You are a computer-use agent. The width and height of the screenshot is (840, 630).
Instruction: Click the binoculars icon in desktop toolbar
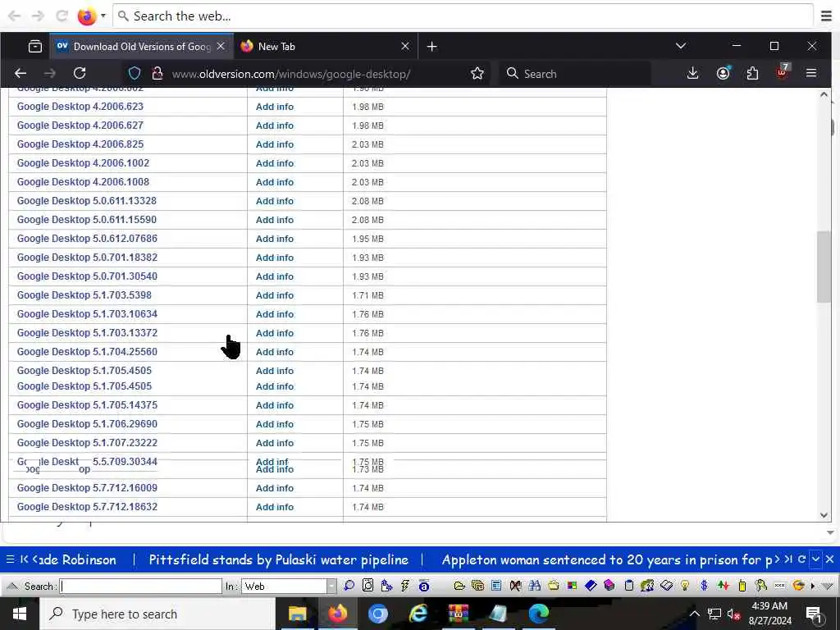click(534, 586)
